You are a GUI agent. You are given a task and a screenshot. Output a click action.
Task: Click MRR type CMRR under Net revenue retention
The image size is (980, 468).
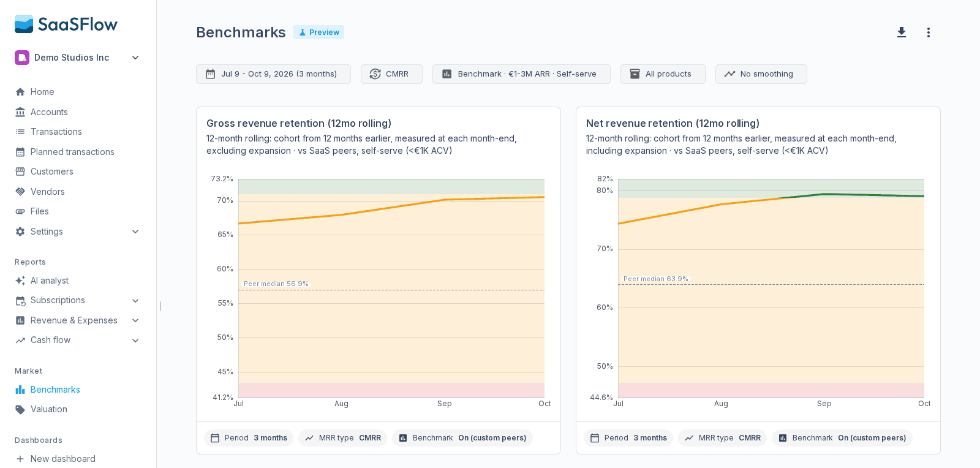pyautogui.click(x=723, y=438)
